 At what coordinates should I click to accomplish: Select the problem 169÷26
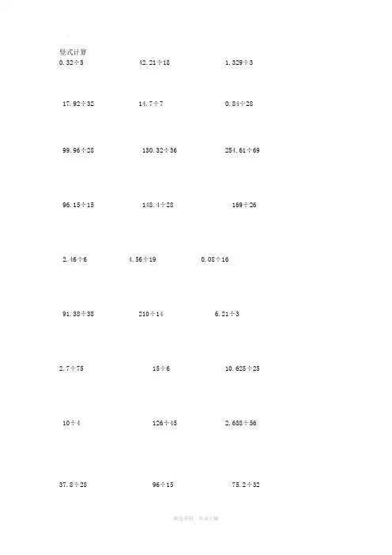243,205
